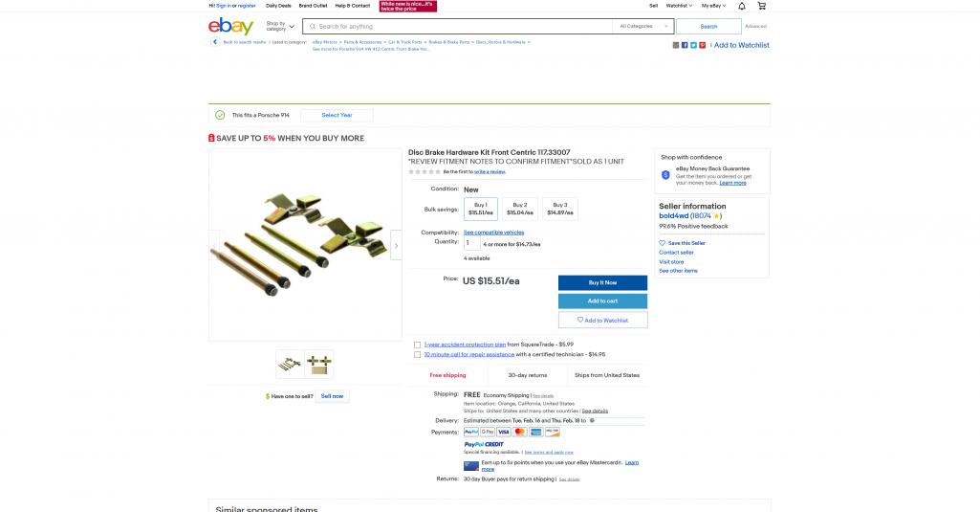Open the notifications bell icon
The width and height of the screenshot is (980, 512).
[x=742, y=6]
